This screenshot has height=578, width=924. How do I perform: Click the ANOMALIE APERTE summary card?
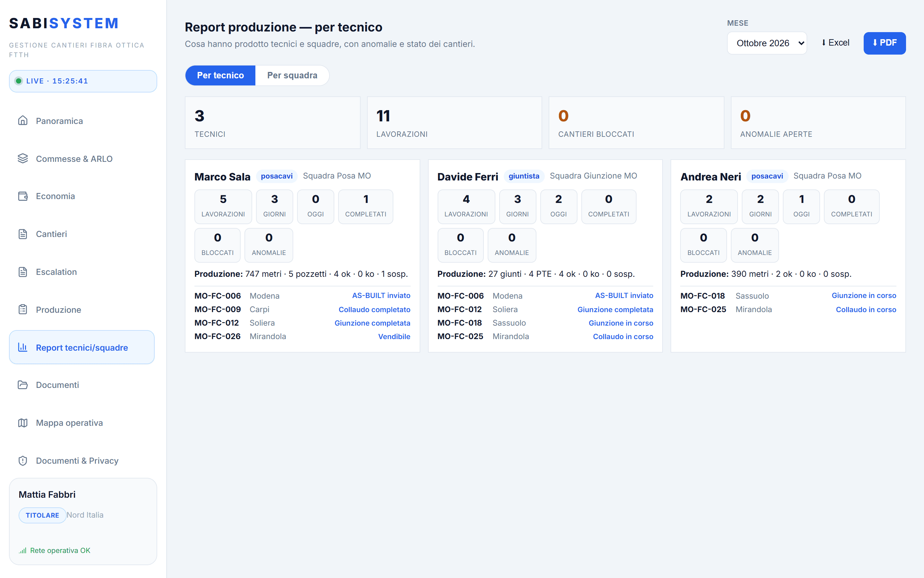(x=818, y=123)
